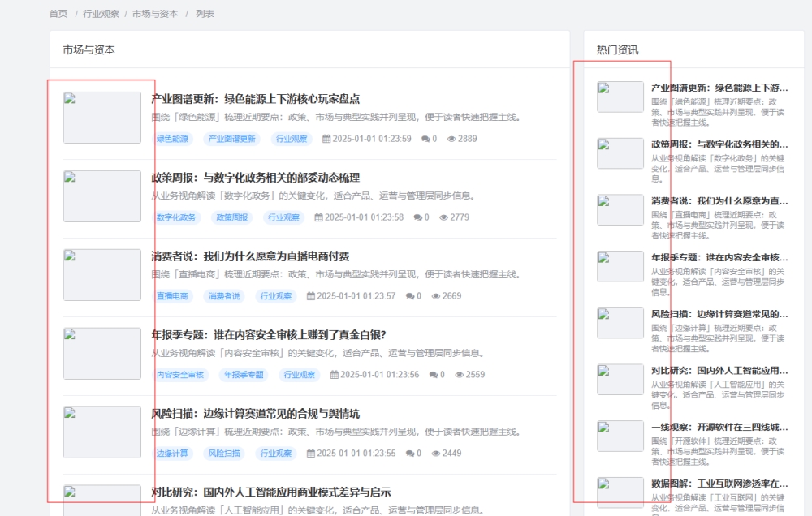This screenshot has height=516, width=812.
Task: Select the 绿色能源 tag
Action: (x=172, y=139)
